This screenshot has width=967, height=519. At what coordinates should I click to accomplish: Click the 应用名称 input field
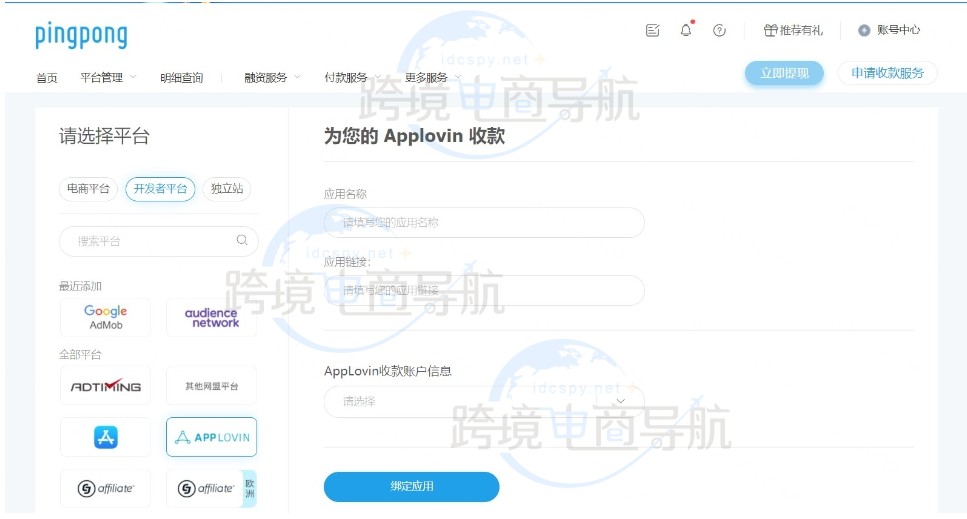click(484, 223)
